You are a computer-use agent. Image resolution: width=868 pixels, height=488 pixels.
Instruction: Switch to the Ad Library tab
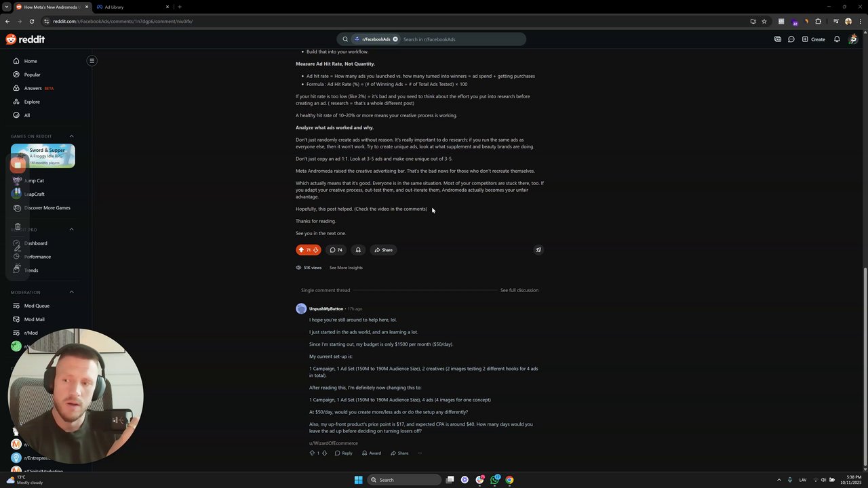[134, 7]
